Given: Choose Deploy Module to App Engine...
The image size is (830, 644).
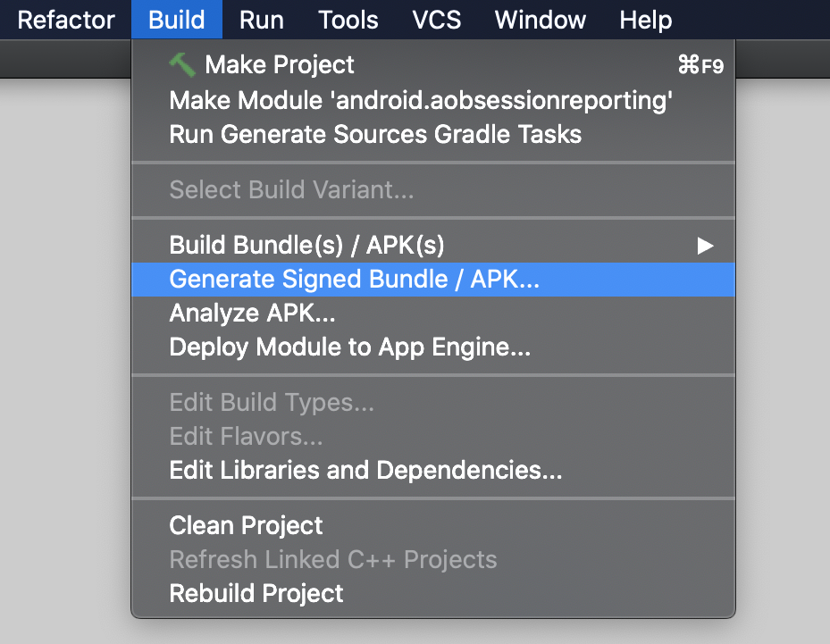Looking at the screenshot, I should (x=433, y=347).
